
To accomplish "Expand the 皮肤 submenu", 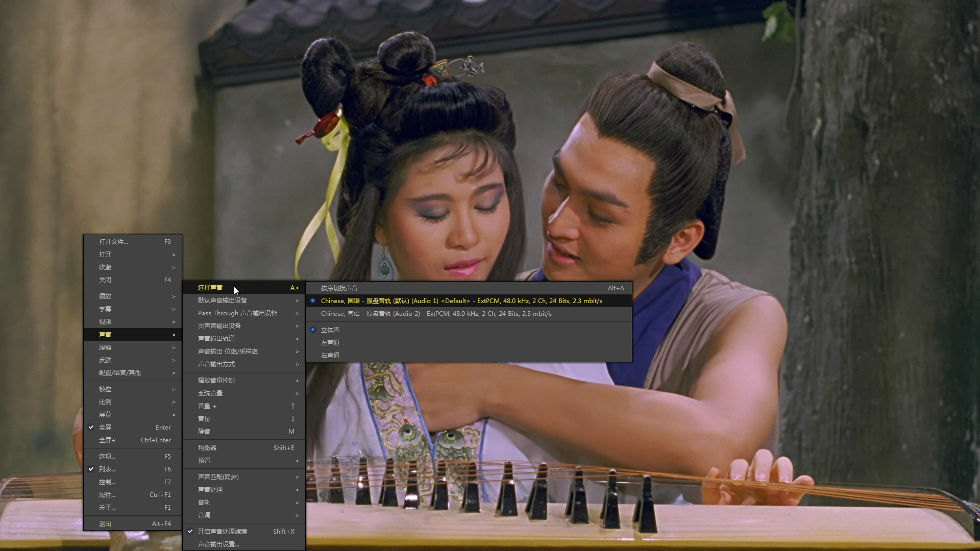I will click(133, 360).
